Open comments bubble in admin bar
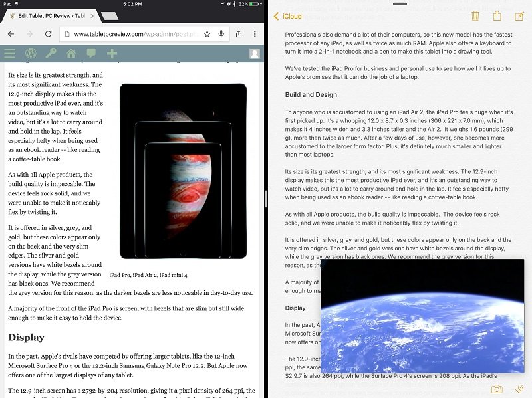Screen dimensions: 532x398 91,54
